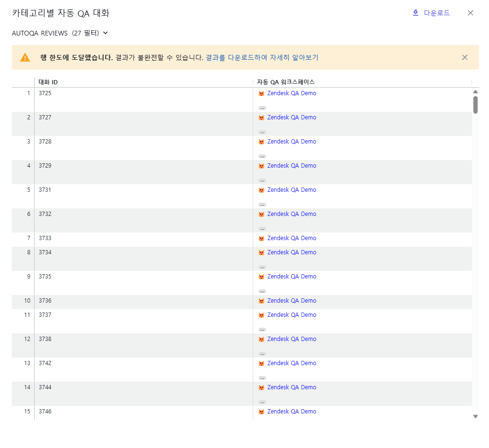
Task: Expand the ellipsis tag in row 3731
Action: pyautogui.click(x=262, y=205)
